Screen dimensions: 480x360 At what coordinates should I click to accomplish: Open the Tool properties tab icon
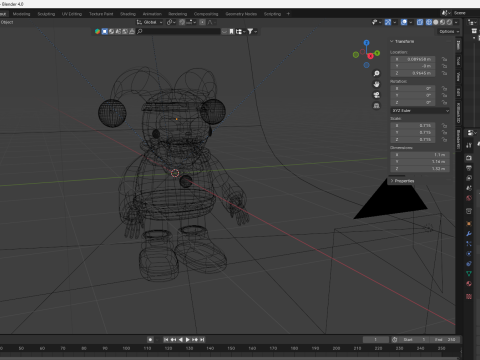pyautogui.click(x=469, y=145)
